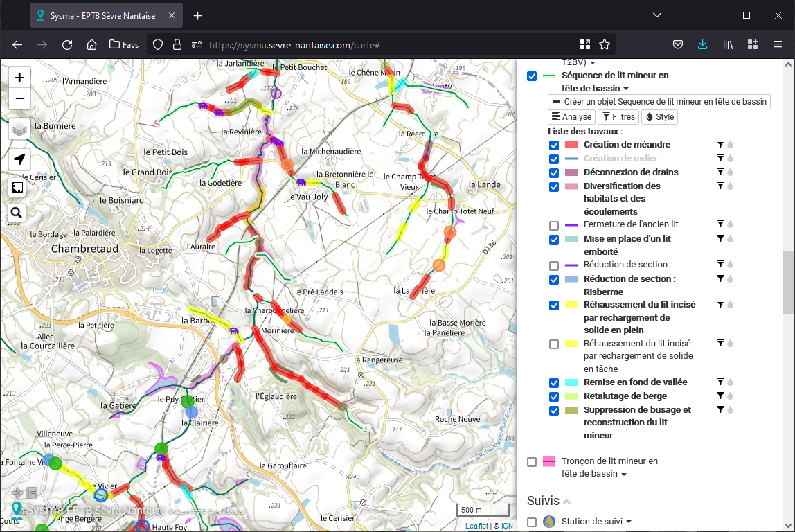The height and width of the screenshot is (532, 795).
Task: Check the Tronçon de lit mineur layer
Action: tap(532, 462)
